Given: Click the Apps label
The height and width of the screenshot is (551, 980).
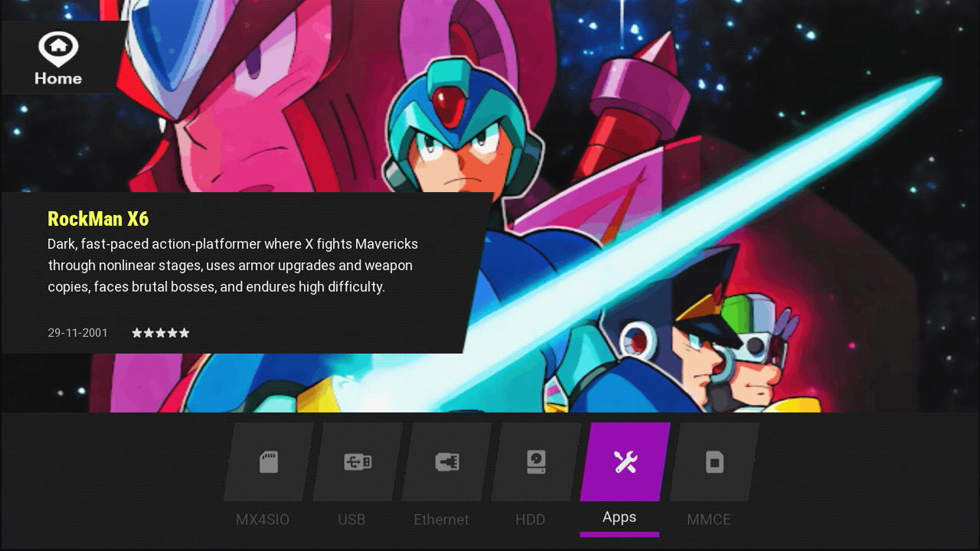Looking at the screenshot, I should click(x=619, y=517).
